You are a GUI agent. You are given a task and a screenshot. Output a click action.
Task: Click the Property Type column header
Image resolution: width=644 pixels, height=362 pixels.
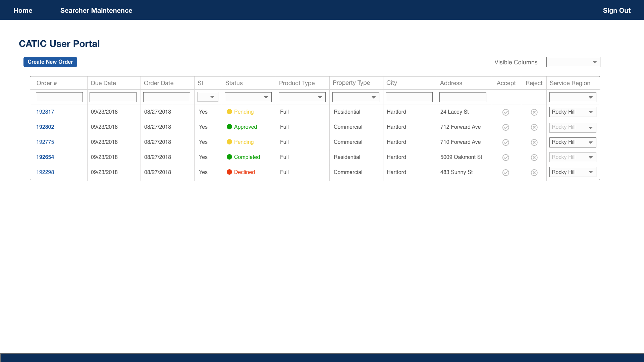pyautogui.click(x=351, y=83)
